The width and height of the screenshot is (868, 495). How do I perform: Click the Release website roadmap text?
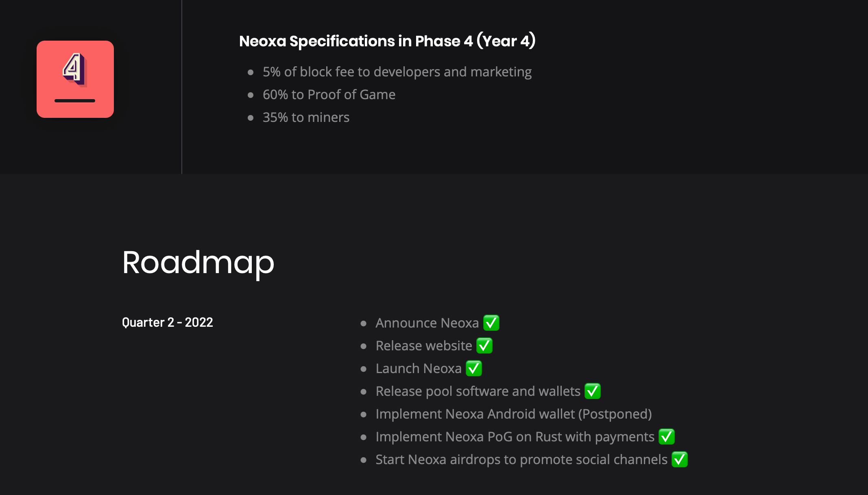pos(423,346)
